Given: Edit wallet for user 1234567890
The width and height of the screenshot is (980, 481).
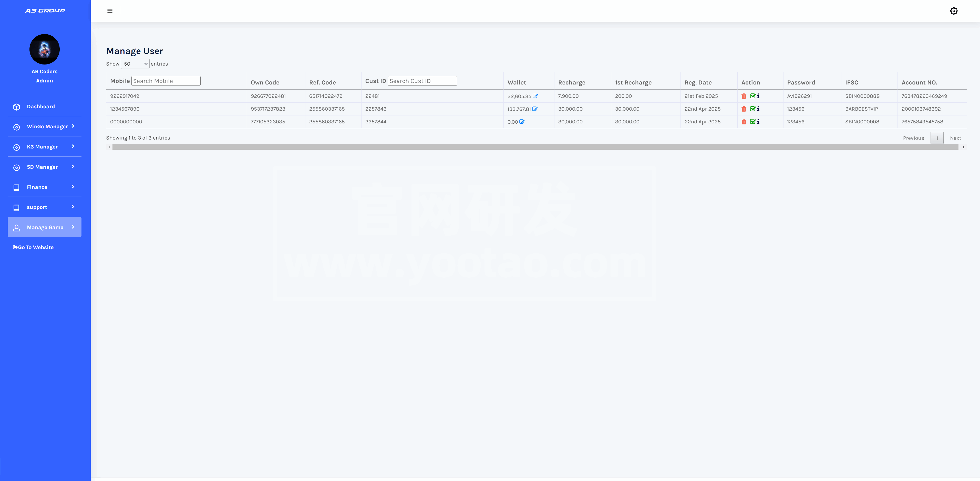Looking at the screenshot, I should [x=534, y=109].
